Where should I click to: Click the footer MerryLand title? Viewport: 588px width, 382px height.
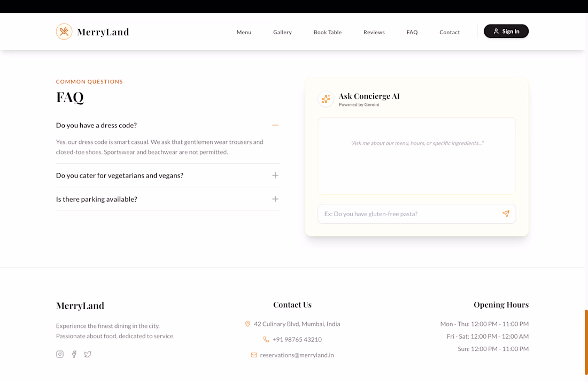(x=80, y=305)
